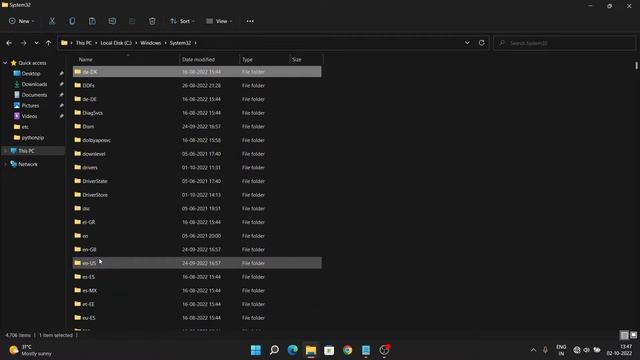The image size is (640, 360).
Task: Click the Delete trash icon
Action: click(x=152, y=21)
